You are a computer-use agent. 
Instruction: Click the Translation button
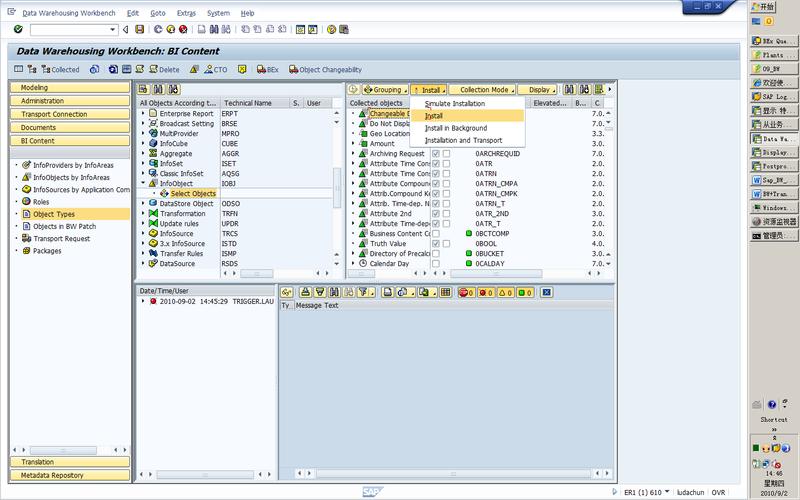tap(70, 462)
